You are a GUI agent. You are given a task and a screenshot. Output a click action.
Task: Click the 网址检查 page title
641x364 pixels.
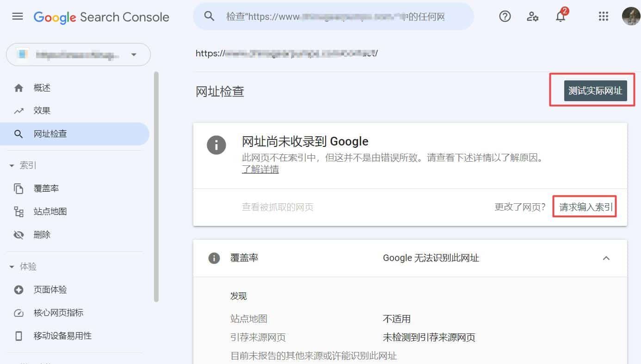[220, 91]
